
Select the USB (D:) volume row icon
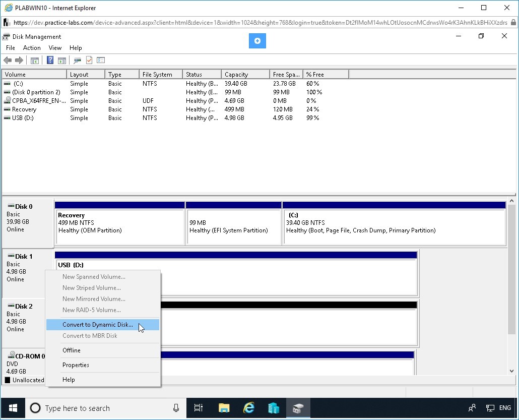[7, 118]
